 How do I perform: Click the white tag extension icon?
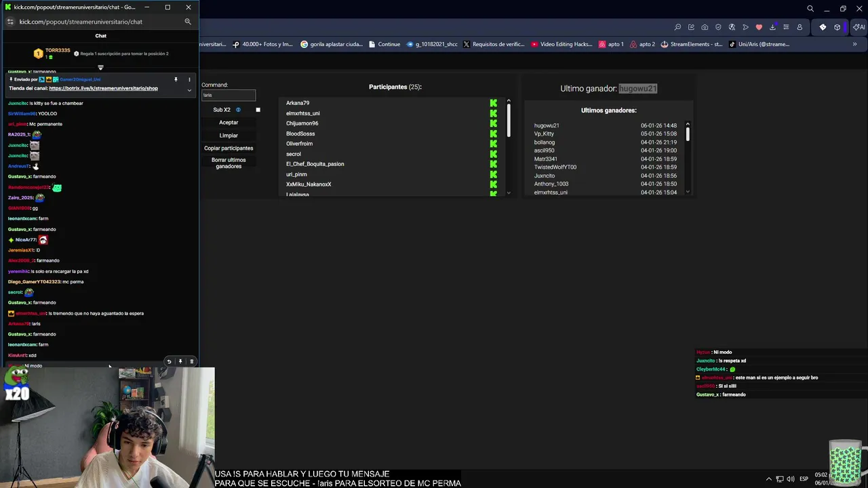click(823, 27)
